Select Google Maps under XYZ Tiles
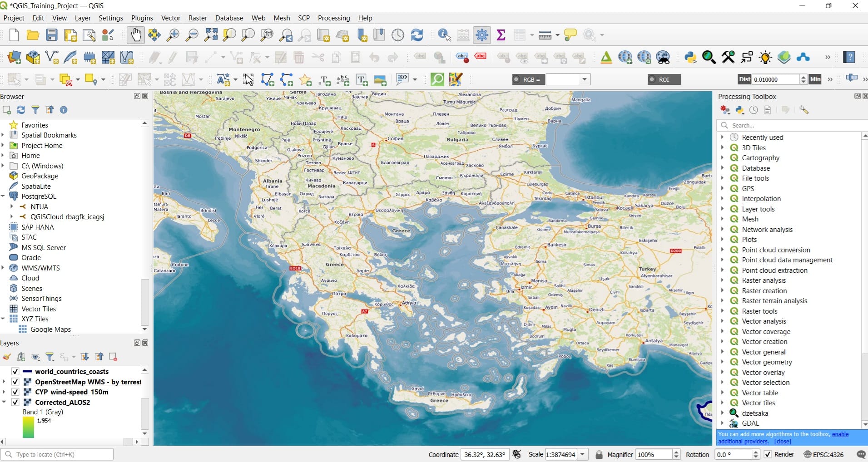 coord(50,329)
